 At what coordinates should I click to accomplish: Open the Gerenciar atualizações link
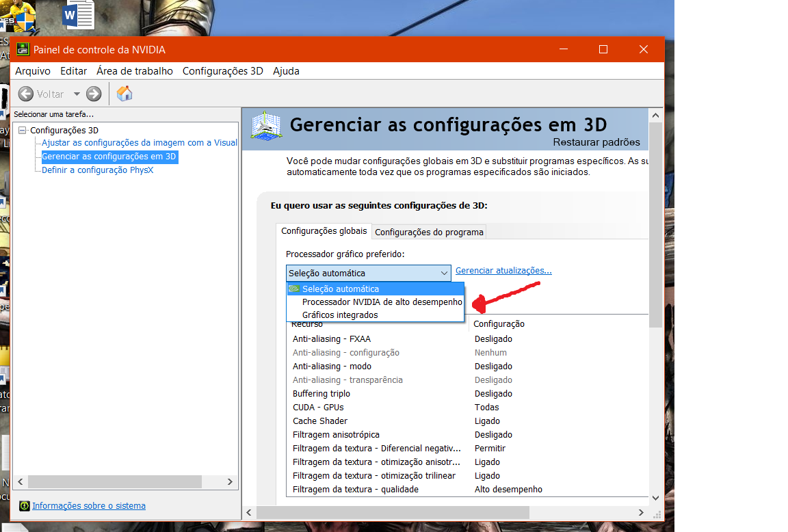pyautogui.click(x=503, y=270)
